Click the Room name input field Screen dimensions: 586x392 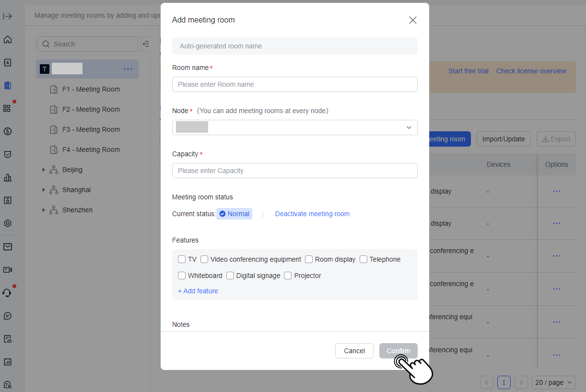(294, 84)
